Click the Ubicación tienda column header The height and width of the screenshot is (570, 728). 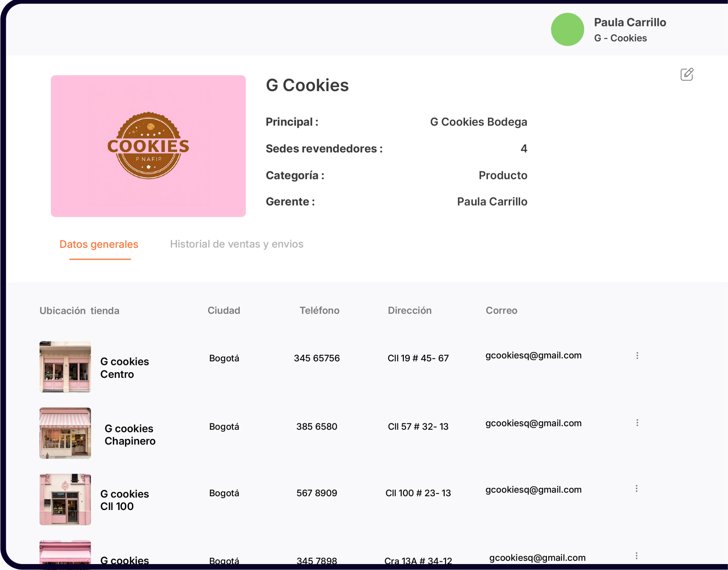click(x=79, y=311)
